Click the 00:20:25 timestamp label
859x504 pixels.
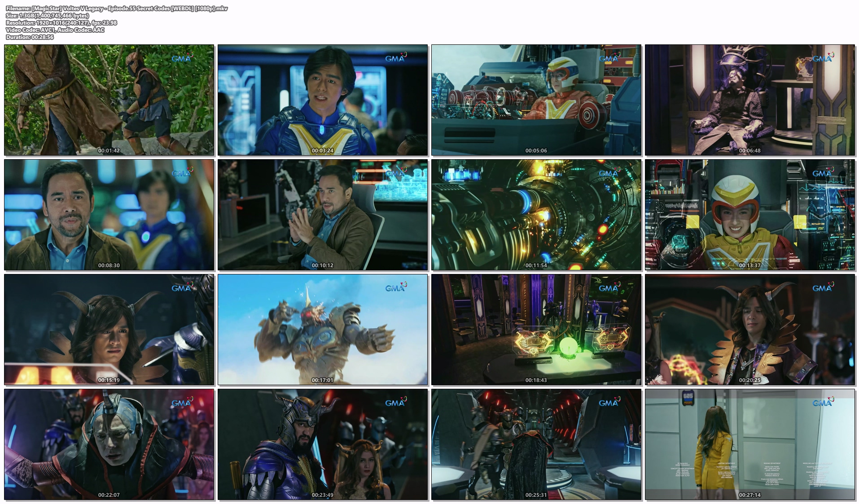pyautogui.click(x=750, y=380)
